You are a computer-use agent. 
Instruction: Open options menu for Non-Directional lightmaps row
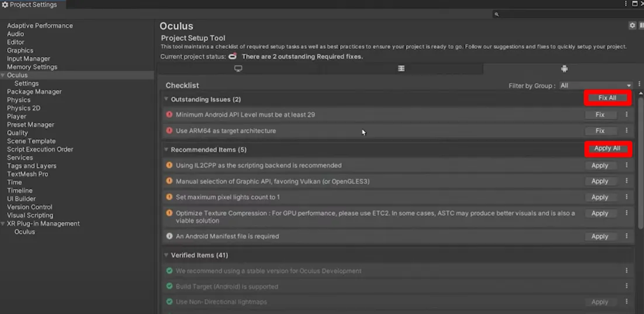coord(626,301)
